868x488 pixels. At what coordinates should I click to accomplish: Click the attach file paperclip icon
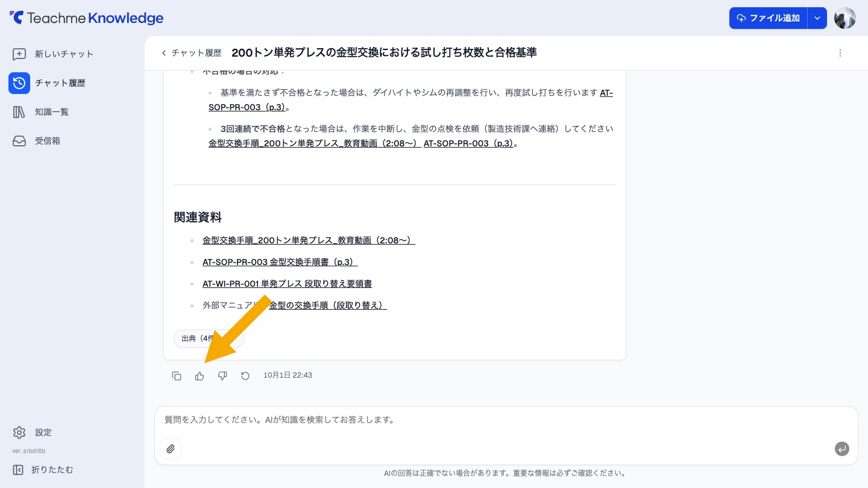tap(171, 449)
